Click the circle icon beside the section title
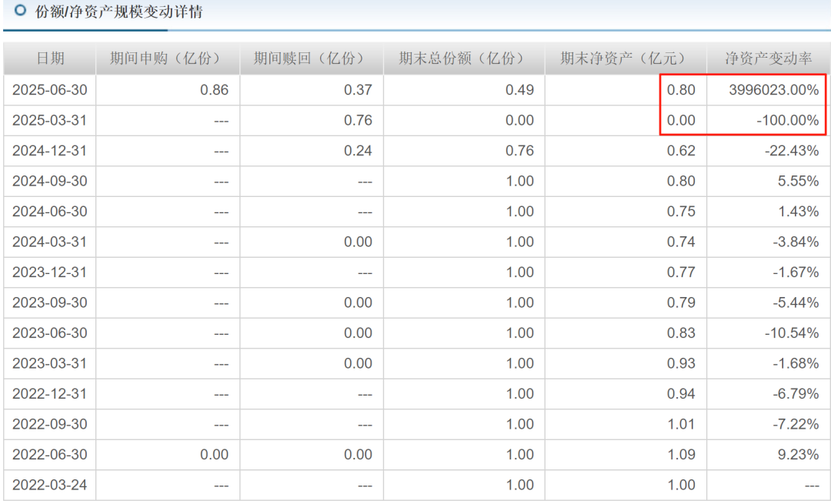The height and width of the screenshot is (504, 831). 20,10
